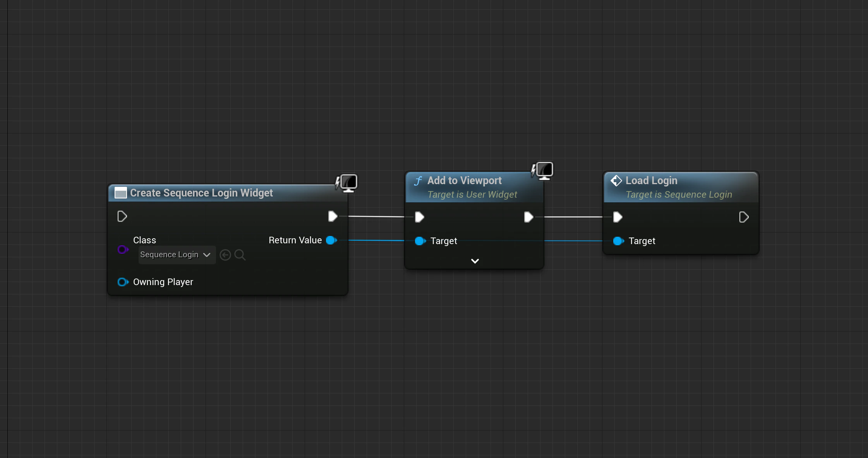
Task: Click Add to Viewport exec output pin
Action: pos(528,217)
